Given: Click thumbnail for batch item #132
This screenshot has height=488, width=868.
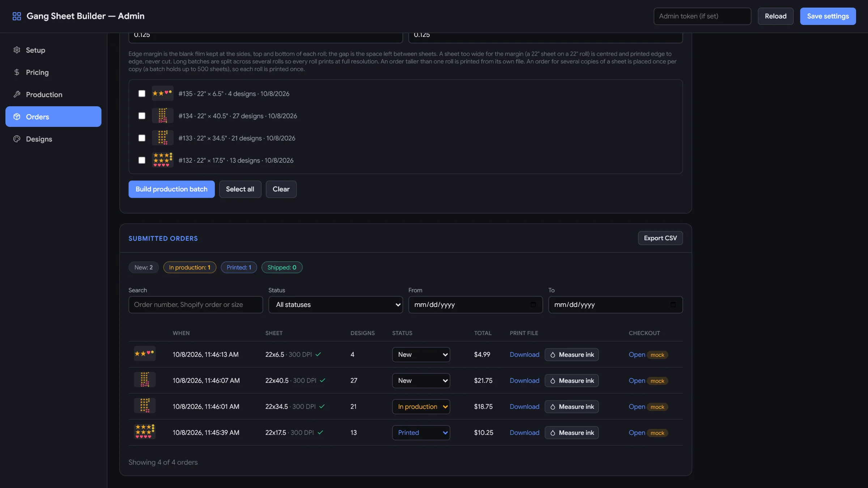Looking at the screenshot, I should click(162, 160).
